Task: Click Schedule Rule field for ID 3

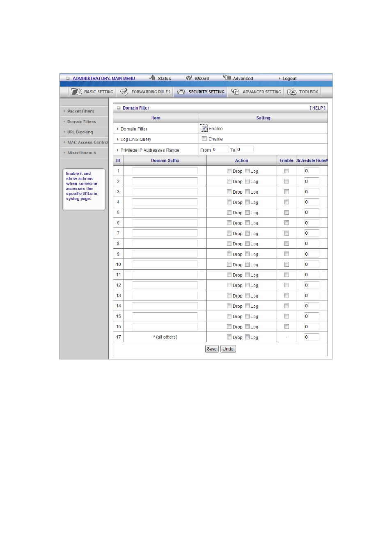Action: click(x=312, y=192)
